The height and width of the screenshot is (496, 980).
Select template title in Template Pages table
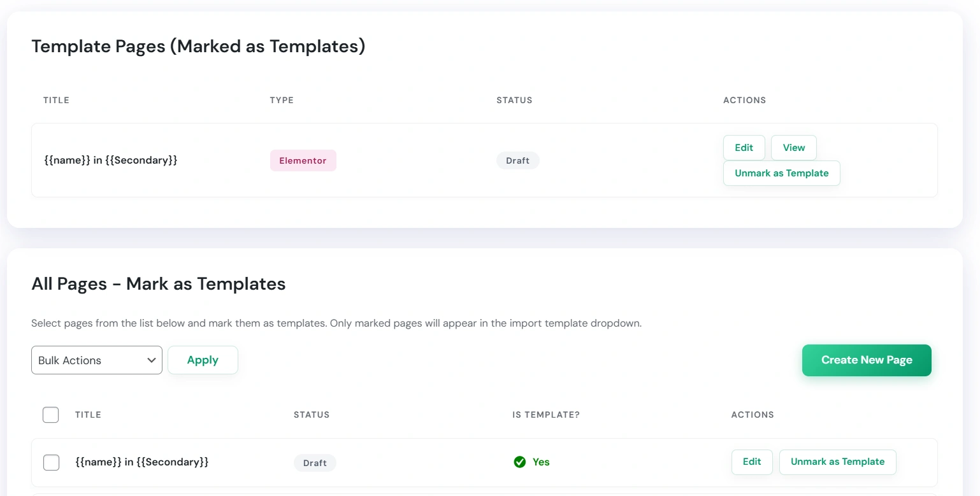pos(111,160)
